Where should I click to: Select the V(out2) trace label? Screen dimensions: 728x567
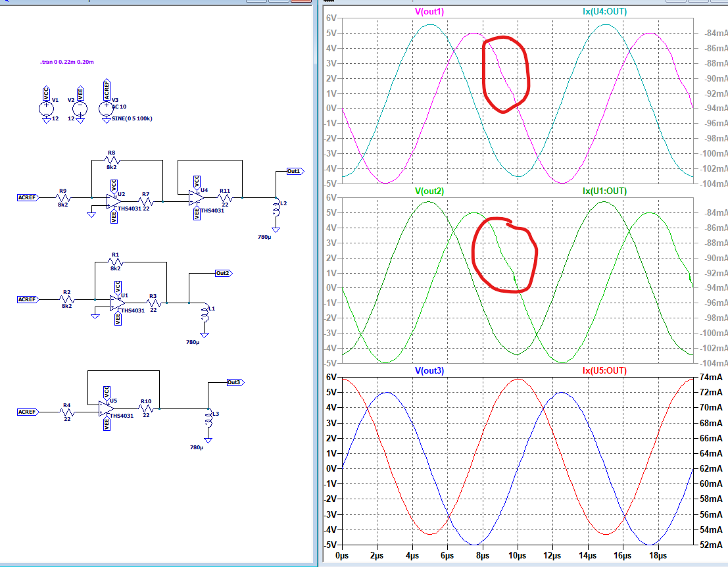(429, 191)
